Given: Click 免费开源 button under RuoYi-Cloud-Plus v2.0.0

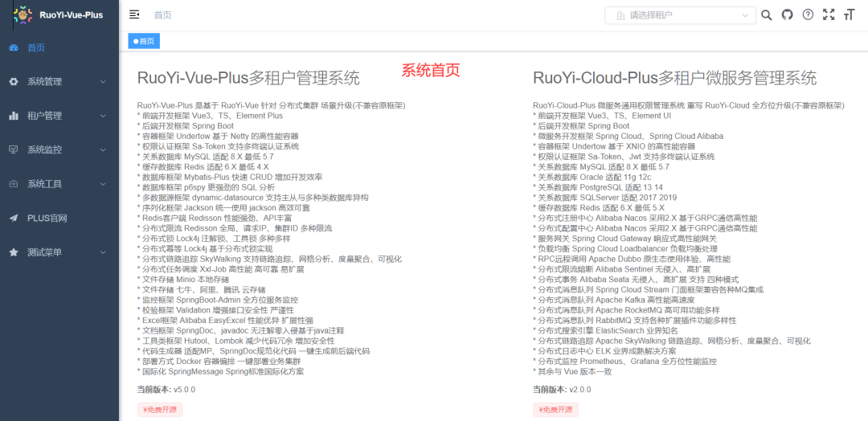Looking at the screenshot, I should coord(555,410).
